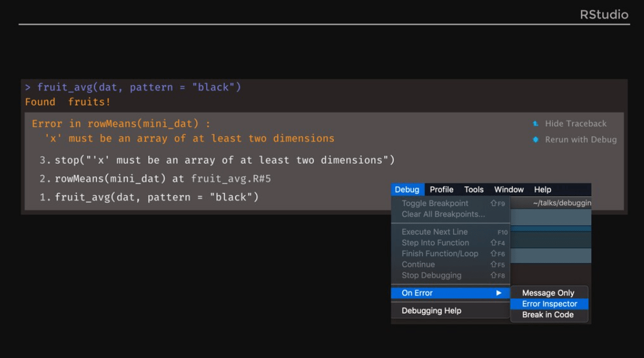Click the 'Error in rowMeans(mini_dat)' text

tap(121, 124)
